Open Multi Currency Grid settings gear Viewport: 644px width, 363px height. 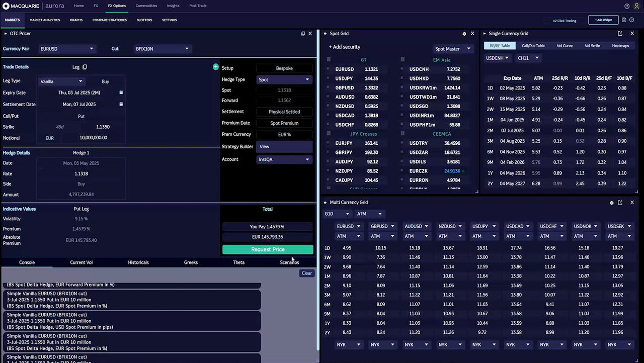(x=612, y=203)
